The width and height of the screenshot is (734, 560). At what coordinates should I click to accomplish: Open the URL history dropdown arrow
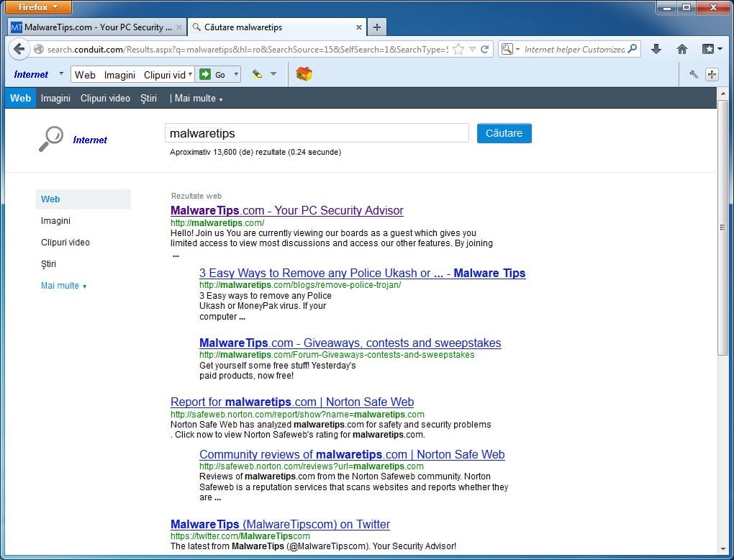click(x=472, y=49)
